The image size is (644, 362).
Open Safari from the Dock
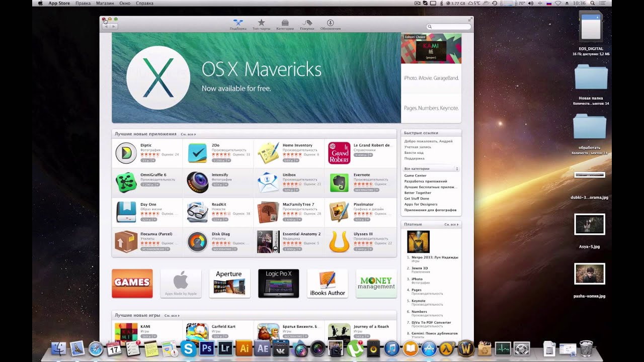(96, 348)
